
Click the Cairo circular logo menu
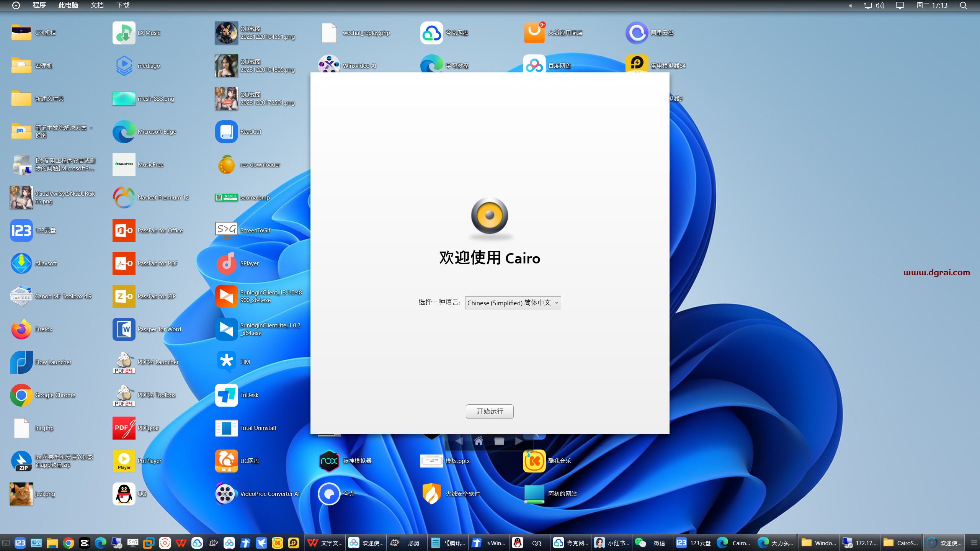coord(16,5)
